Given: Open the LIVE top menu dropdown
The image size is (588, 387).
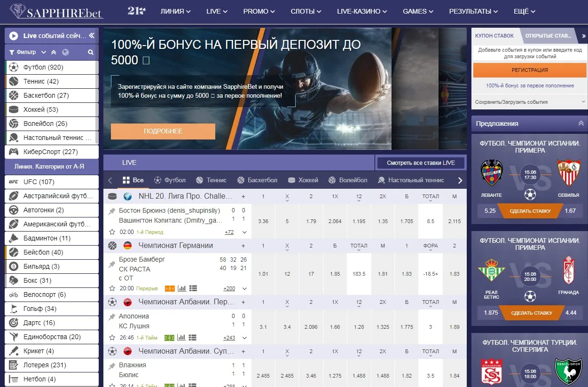Looking at the screenshot, I should 217,11.
